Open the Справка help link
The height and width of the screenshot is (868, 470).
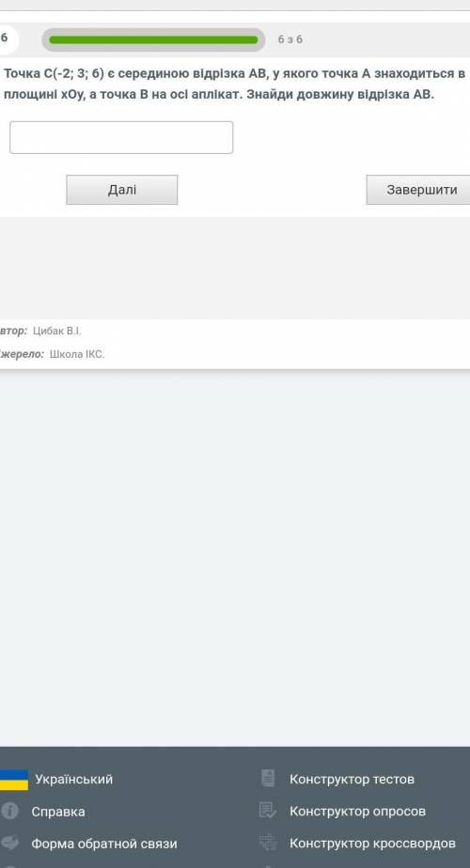click(58, 812)
